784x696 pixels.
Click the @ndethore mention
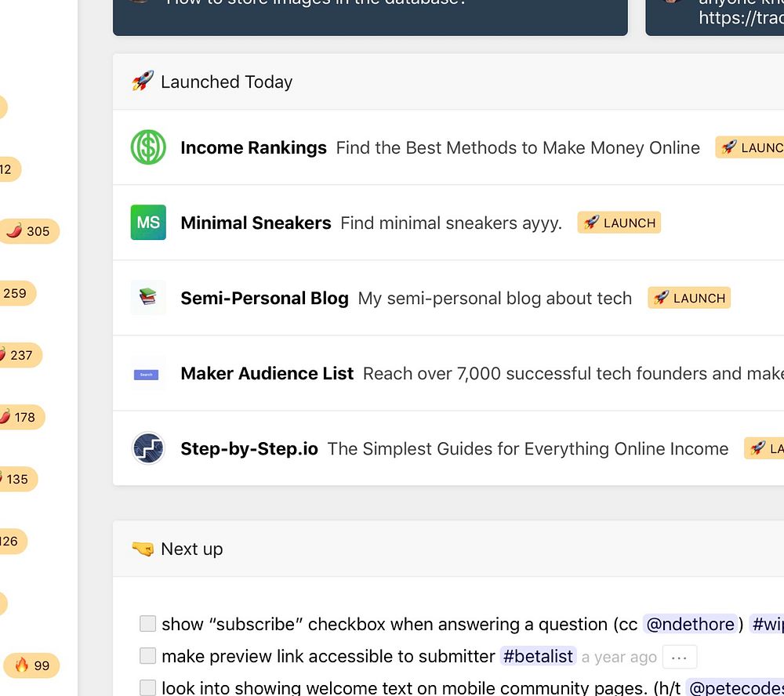(690, 624)
